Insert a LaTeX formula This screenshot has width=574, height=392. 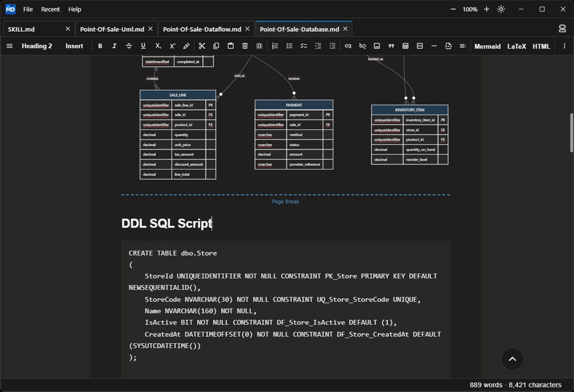point(517,46)
